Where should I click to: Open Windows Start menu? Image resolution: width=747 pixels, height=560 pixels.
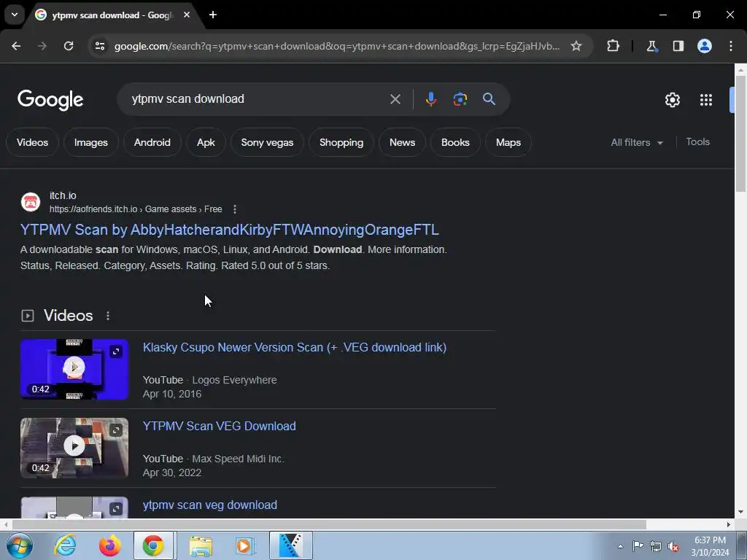[x=20, y=545]
